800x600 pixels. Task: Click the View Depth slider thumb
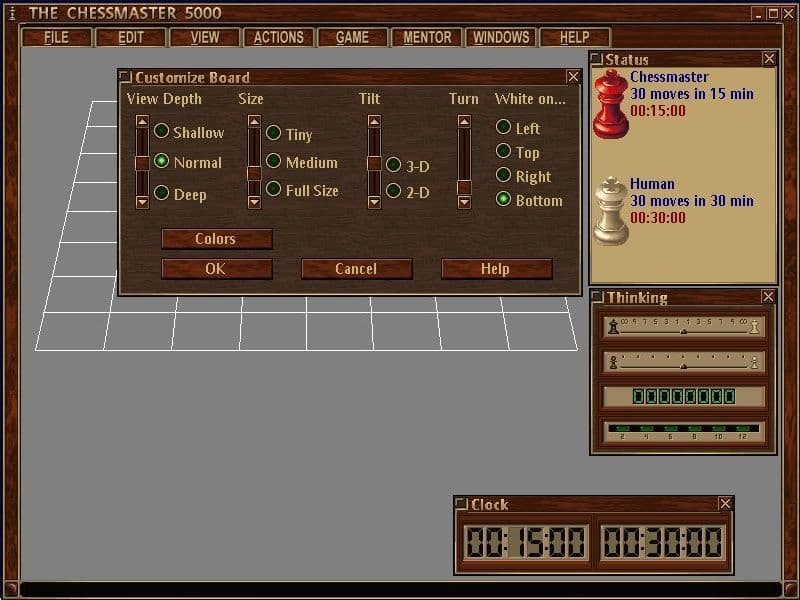pos(142,163)
